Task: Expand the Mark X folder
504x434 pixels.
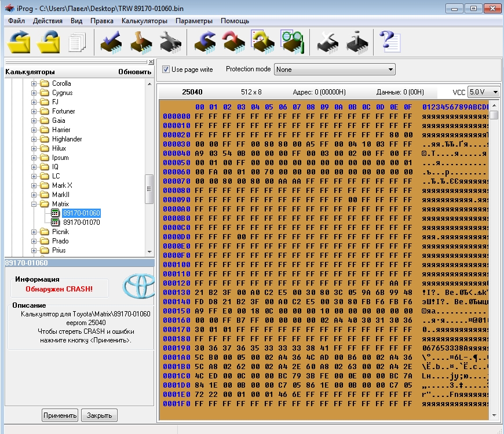Action: click(34, 185)
